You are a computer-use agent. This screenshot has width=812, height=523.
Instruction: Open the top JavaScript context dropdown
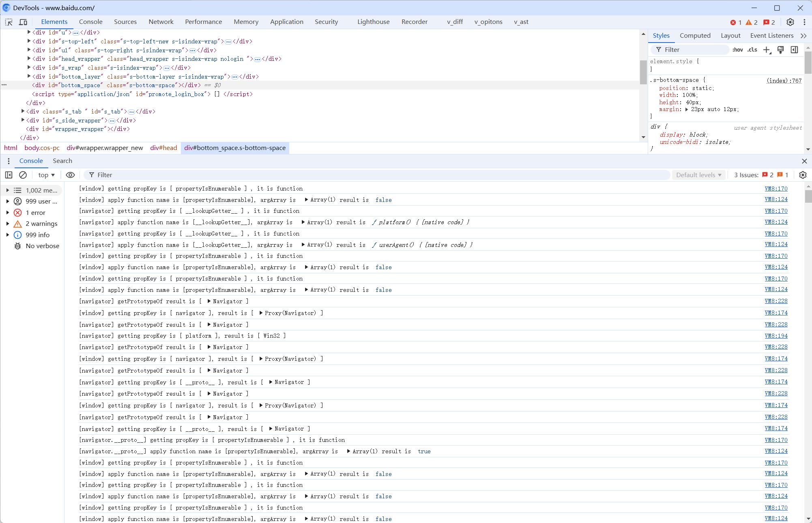coord(46,175)
